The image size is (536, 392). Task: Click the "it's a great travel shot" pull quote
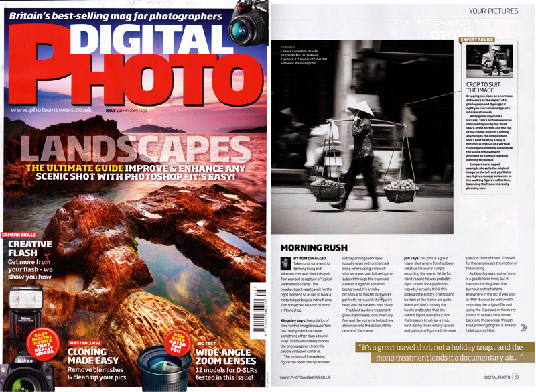click(445, 352)
